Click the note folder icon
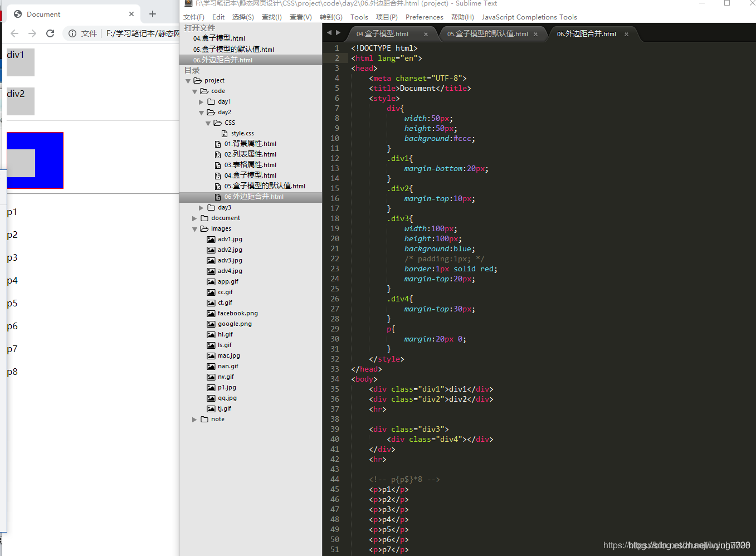 coord(204,419)
